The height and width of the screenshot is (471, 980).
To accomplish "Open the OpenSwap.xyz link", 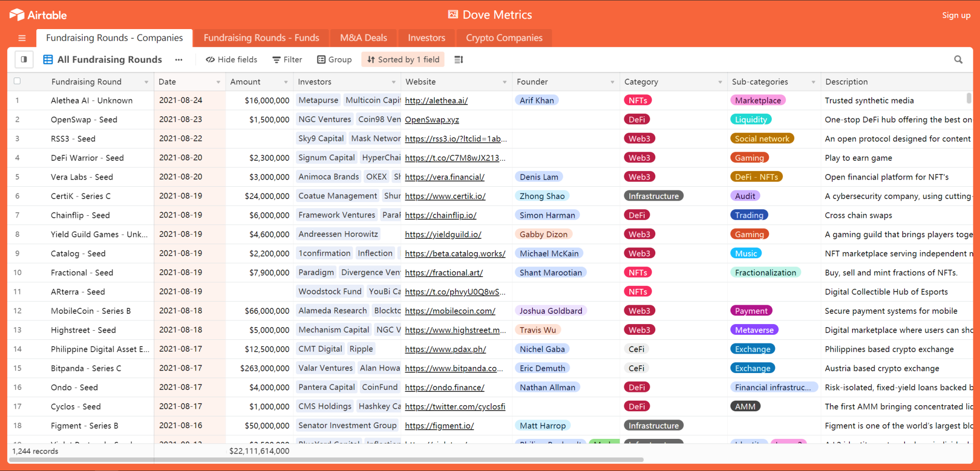I will click(432, 120).
